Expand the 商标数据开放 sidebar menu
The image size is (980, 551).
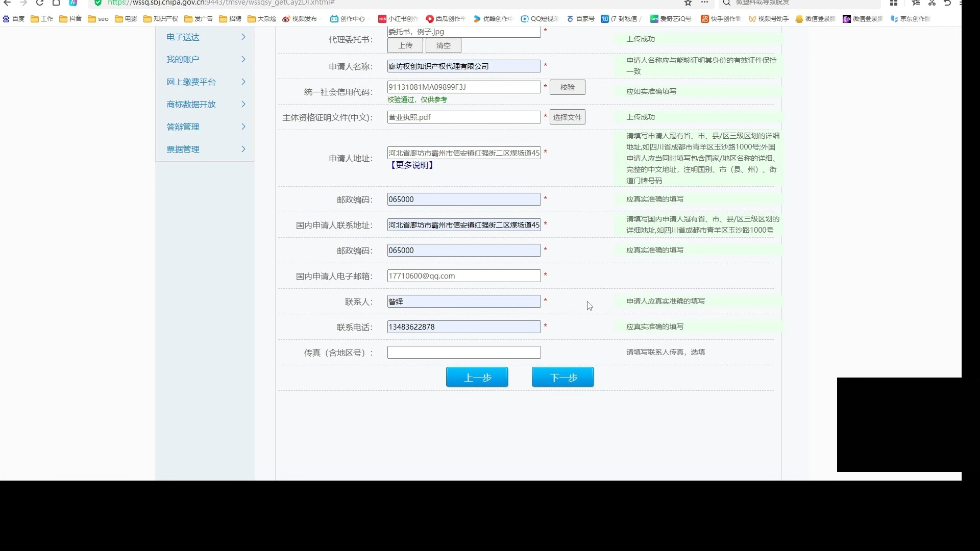pos(205,104)
